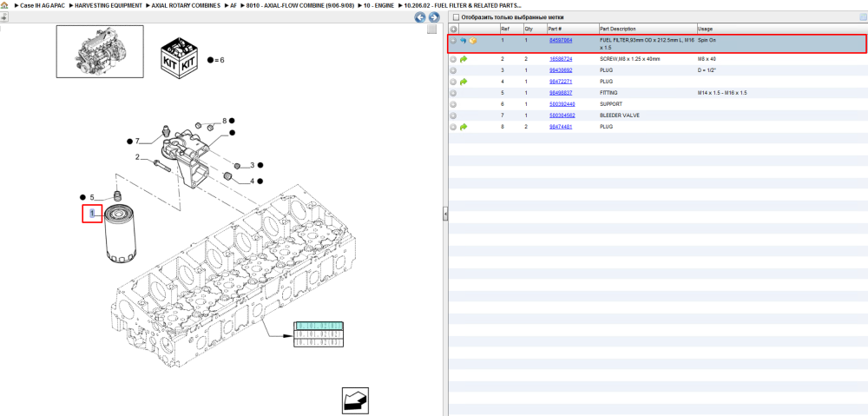The width and height of the screenshot is (868, 416).
Task: Go to the next figure with forward arrow
Action: pos(434,17)
